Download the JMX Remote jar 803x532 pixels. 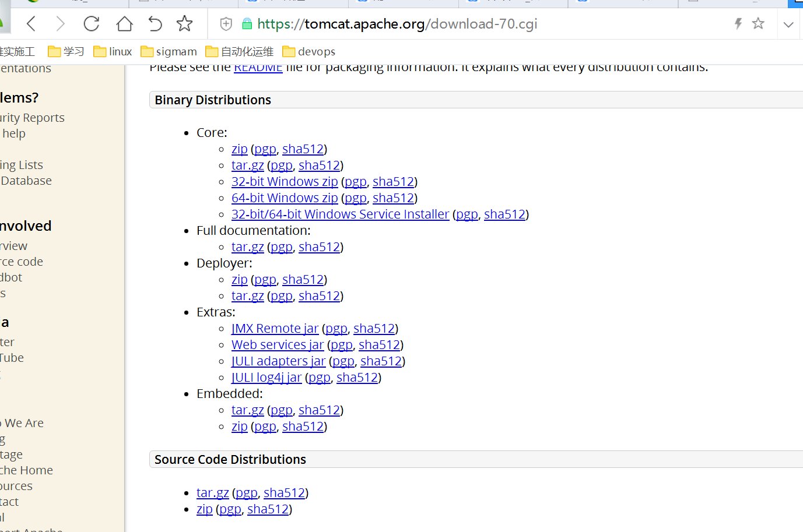275,329
